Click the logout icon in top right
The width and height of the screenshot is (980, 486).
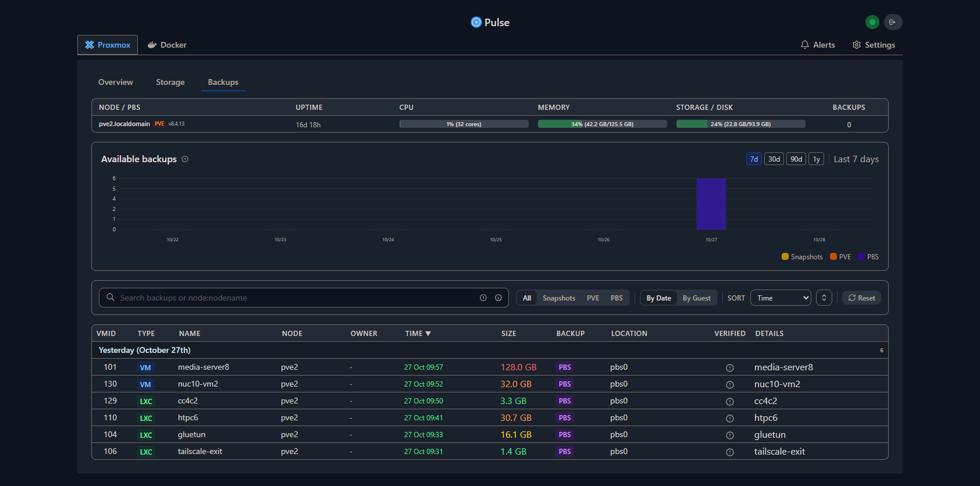tap(893, 22)
